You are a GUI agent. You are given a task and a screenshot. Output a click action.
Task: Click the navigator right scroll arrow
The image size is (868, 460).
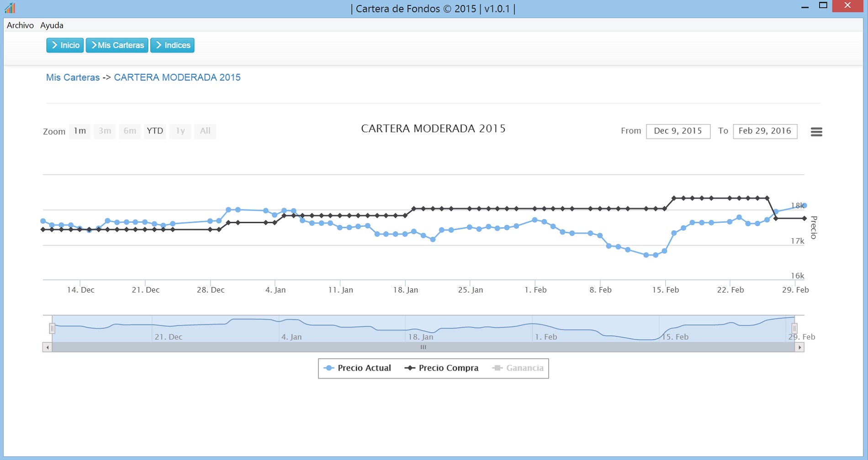pos(799,347)
